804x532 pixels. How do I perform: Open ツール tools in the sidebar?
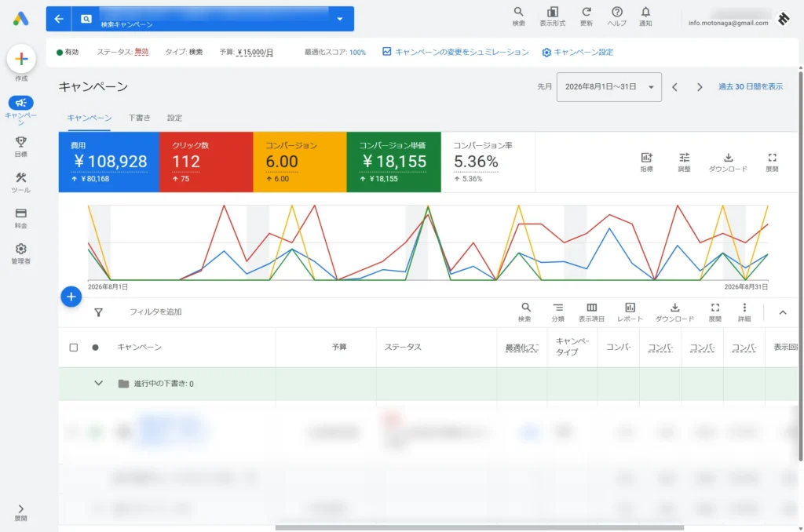(x=20, y=183)
